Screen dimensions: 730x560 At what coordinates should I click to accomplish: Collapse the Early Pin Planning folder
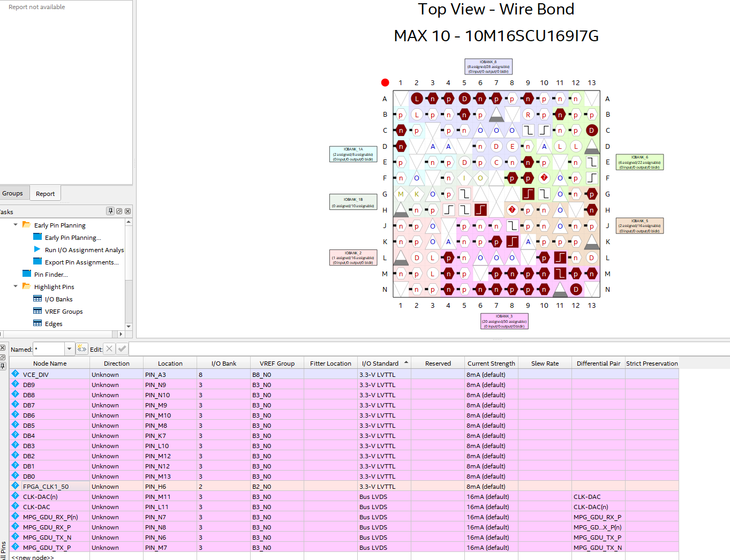(16, 225)
